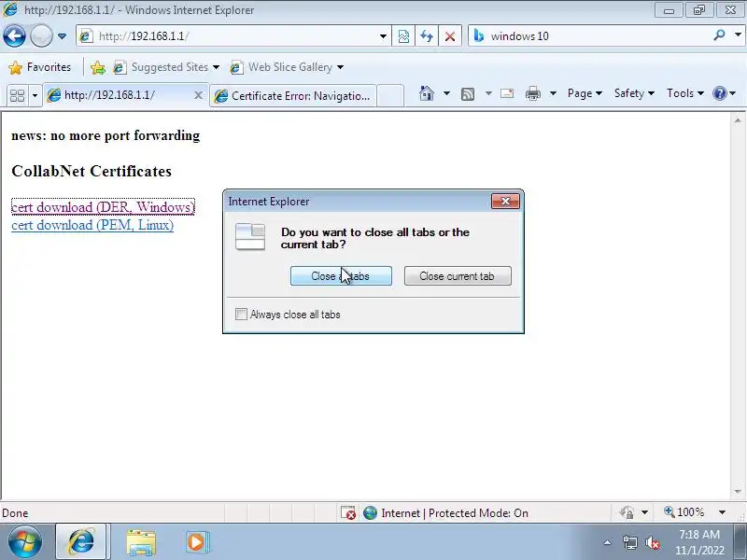
Task: Open the search provider dropdown arrow
Action: (x=738, y=35)
